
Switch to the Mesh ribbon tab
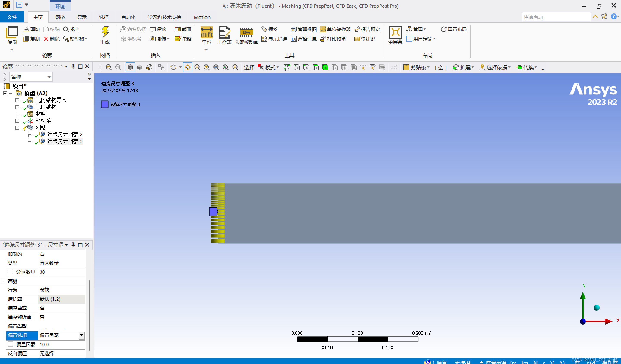pos(60,17)
